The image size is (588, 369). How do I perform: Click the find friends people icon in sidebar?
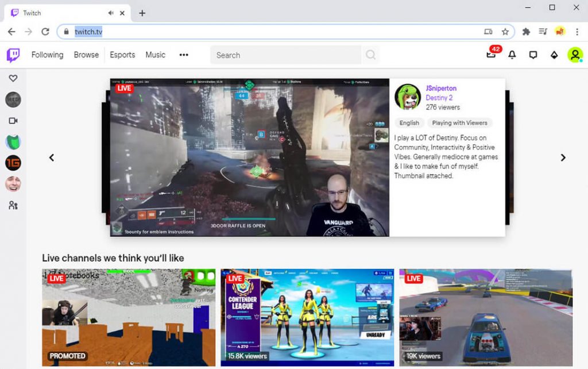pyautogui.click(x=13, y=205)
